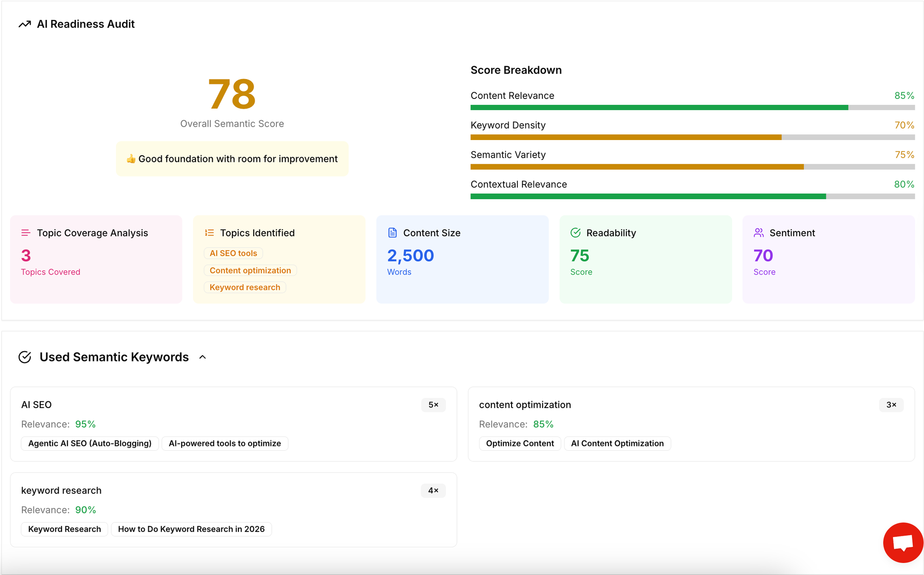Viewport: 924px width, 575px height.
Task: Select the Keyword research topic tag
Action: click(245, 287)
